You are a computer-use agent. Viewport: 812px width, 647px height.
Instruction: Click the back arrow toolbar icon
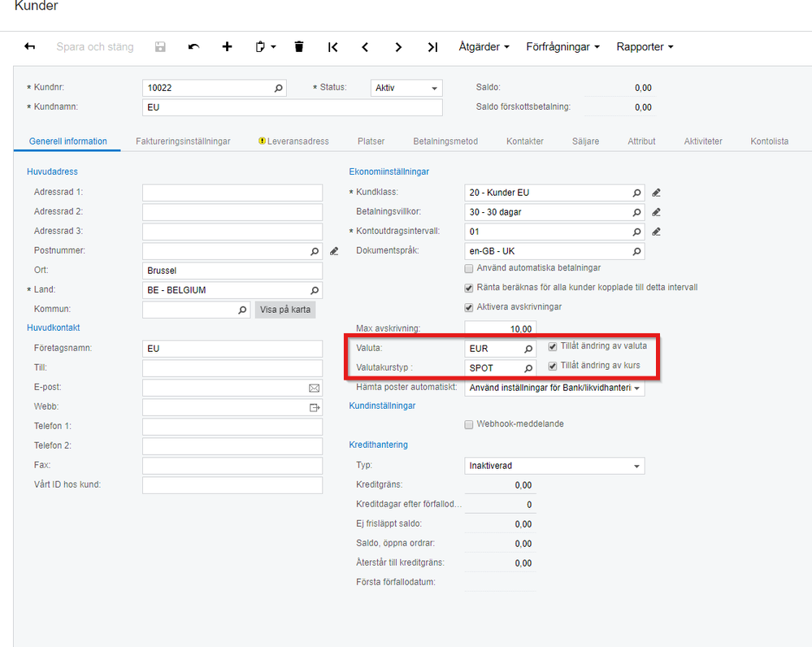[x=29, y=46]
